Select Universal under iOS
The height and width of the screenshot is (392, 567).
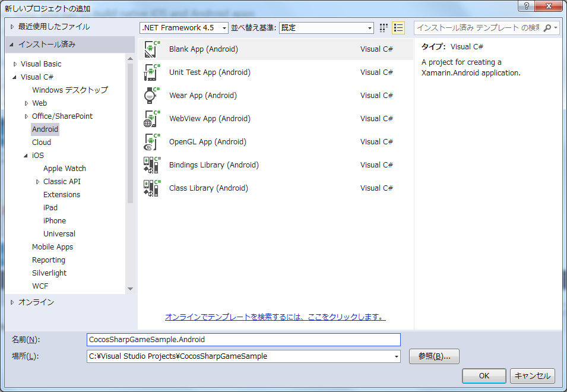pyautogui.click(x=59, y=233)
